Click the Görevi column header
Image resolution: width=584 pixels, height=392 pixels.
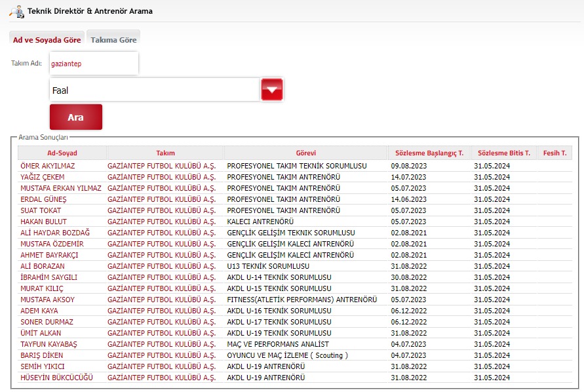(305, 153)
